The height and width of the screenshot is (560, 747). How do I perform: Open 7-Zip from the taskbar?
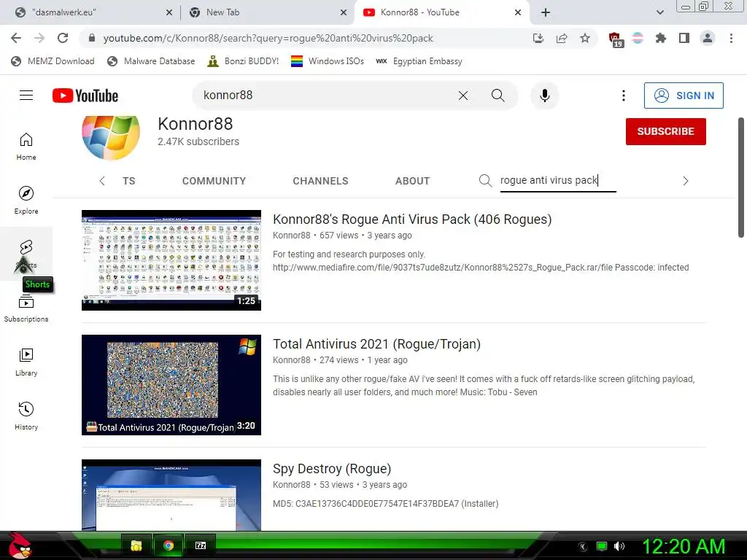click(x=201, y=545)
